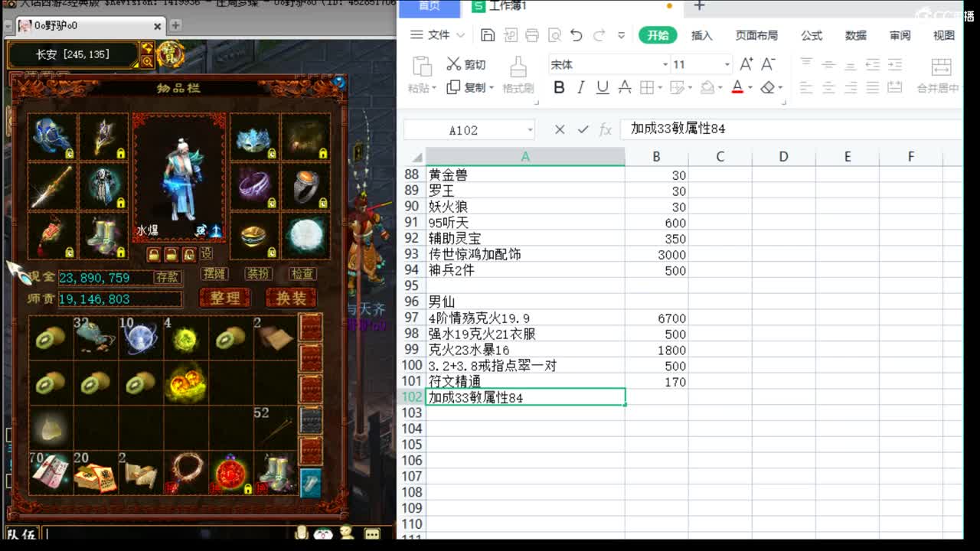
Task: Click the orange gem ring equipment slot
Action: pos(305,187)
